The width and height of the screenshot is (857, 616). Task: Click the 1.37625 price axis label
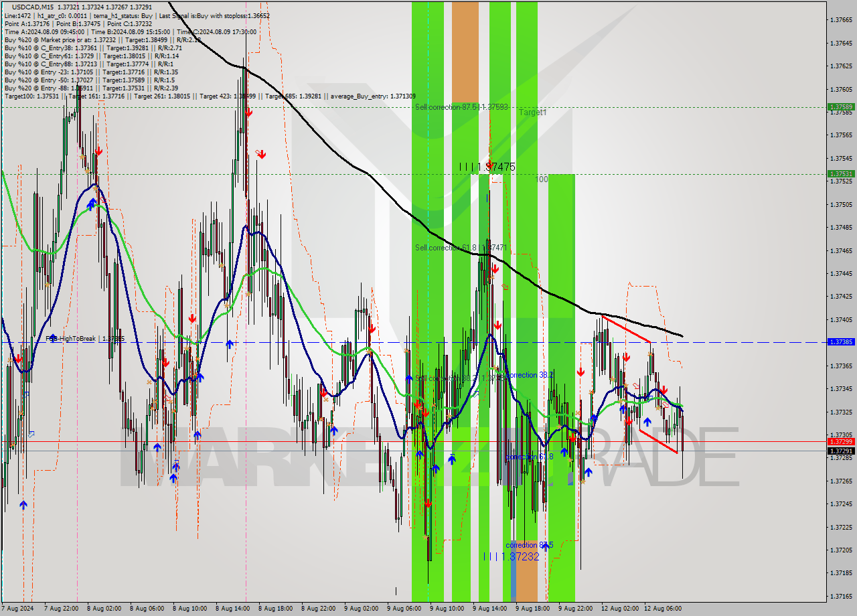click(x=841, y=66)
